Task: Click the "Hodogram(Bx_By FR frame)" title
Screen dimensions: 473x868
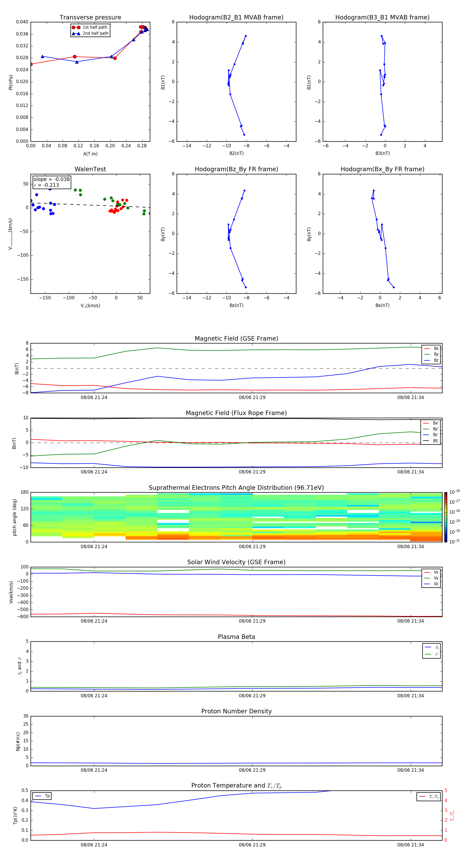Action: (x=382, y=169)
